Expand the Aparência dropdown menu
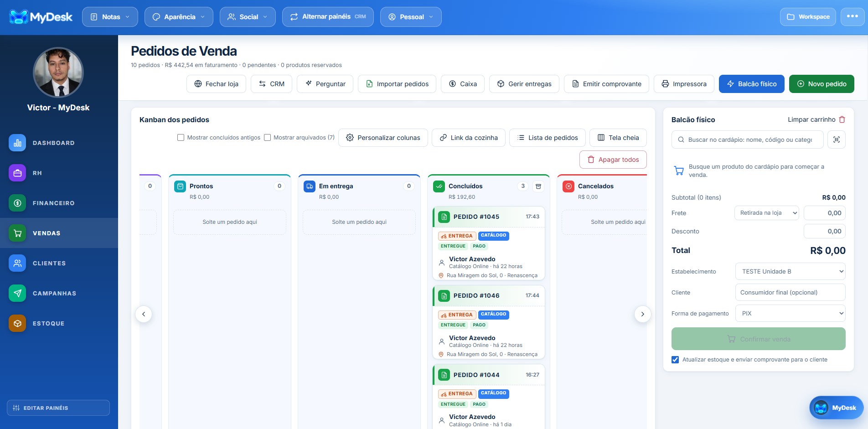The image size is (868, 429). (179, 17)
